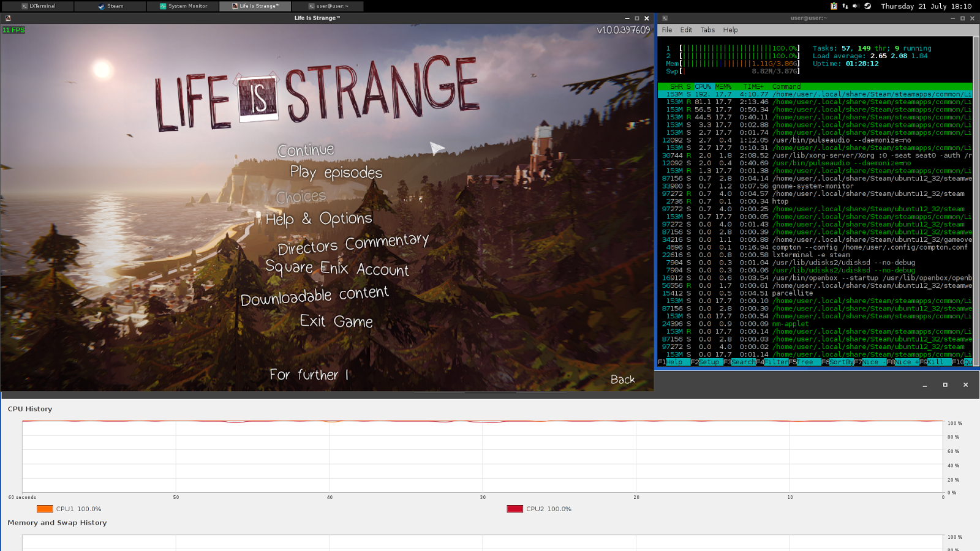Open Downloadable content in game menu
Viewport: 980px width, 551px height.
click(314, 296)
